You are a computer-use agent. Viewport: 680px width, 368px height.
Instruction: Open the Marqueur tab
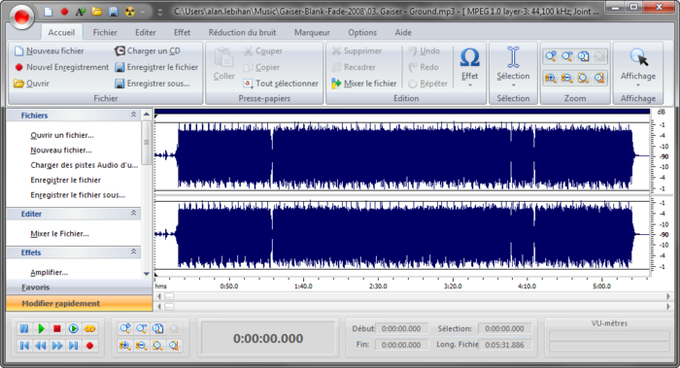312,33
